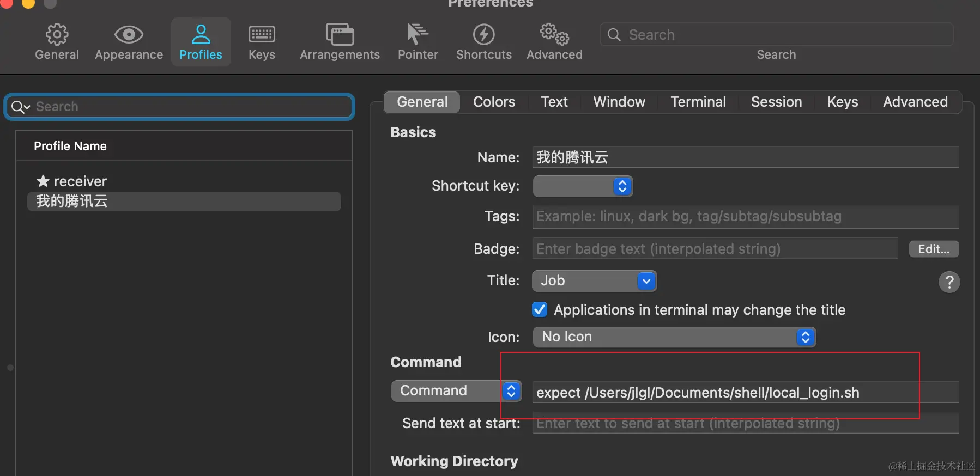980x476 pixels.
Task: Open the Command type dropdown
Action: pyautogui.click(x=456, y=391)
